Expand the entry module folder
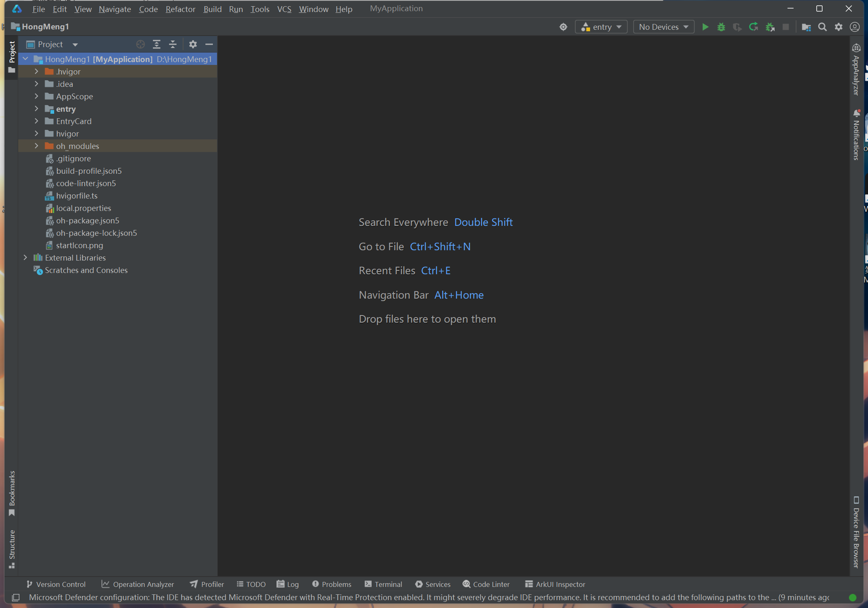Image resolution: width=868 pixels, height=608 pixels. tap(36, 109)
